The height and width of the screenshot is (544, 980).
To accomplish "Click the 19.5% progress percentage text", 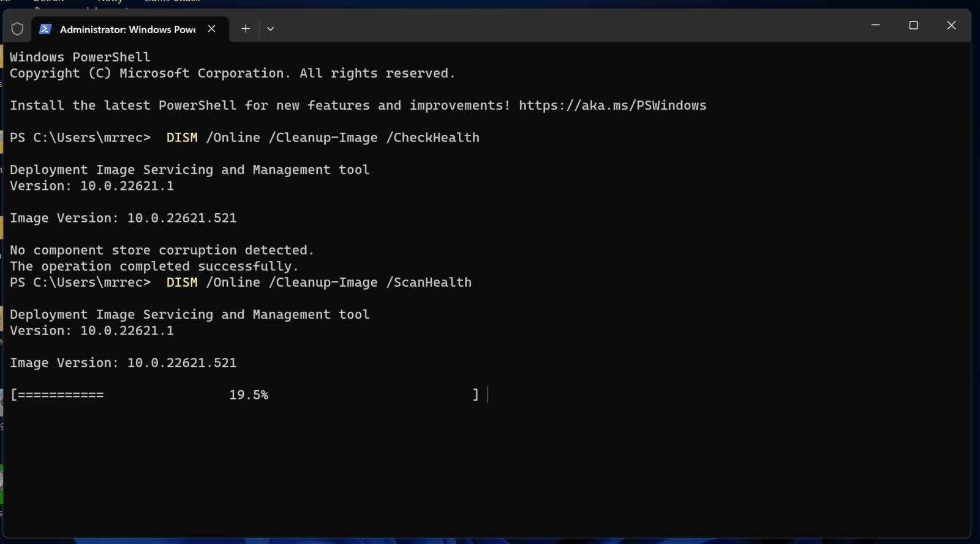I will tap(249, 395).
